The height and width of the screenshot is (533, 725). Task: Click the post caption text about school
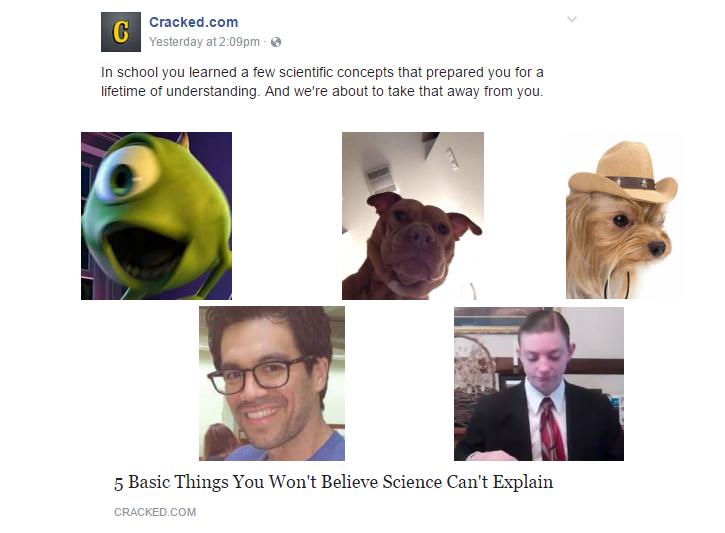(322, 82)
